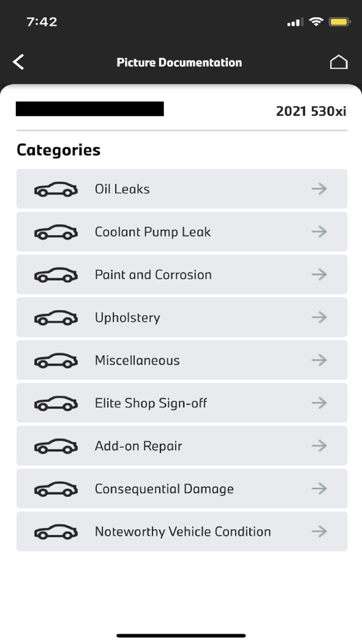Go to home via house icon
The width and height of the screenshot is (362, 644).
tap(338, 62)
